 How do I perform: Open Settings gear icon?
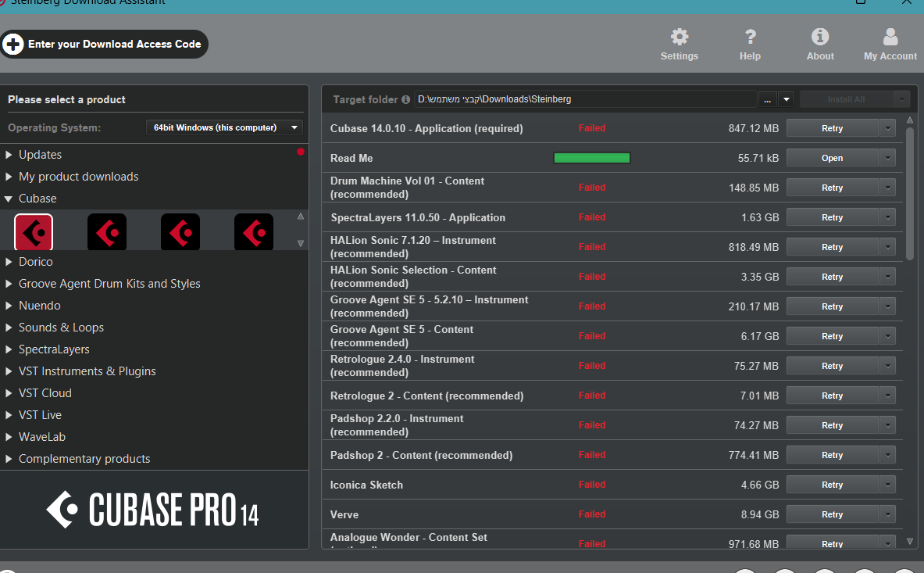click(x=679, y=38)
